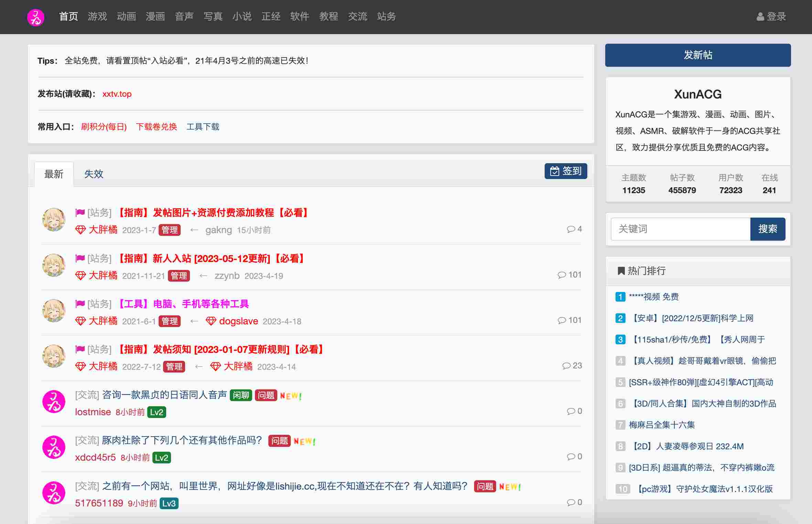
Task: Switch to the 失效 tab
Action: point(94,174)
